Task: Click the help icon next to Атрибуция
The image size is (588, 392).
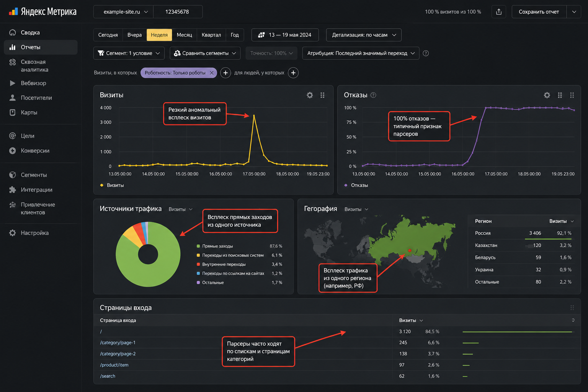Action: [426, 53]
